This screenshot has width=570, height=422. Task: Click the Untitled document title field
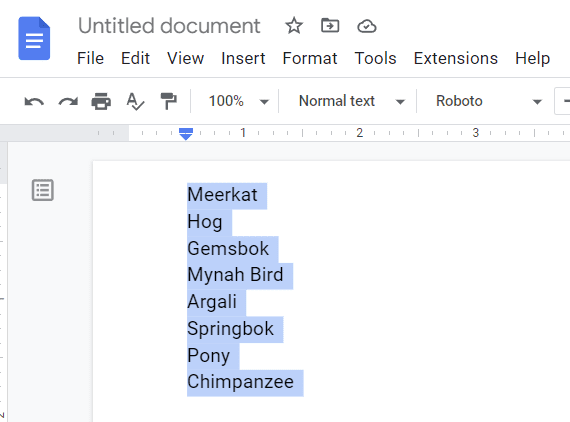tap(169, 26)
